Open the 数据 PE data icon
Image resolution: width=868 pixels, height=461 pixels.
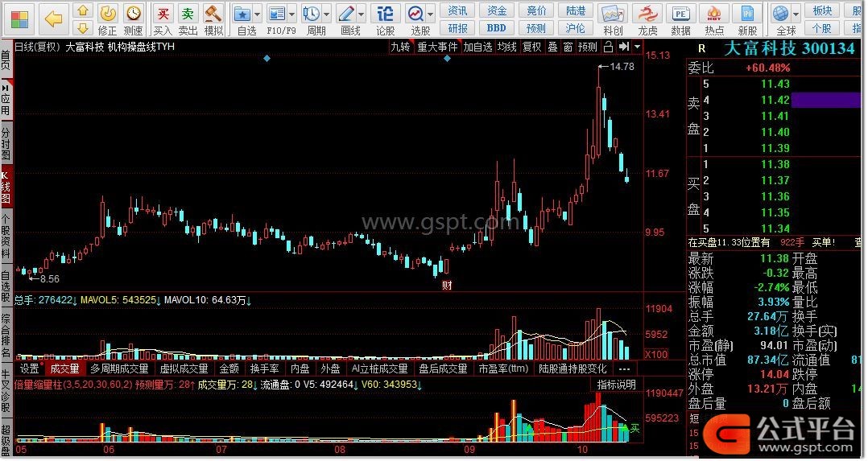pyautogui.click(x=680, y=19)
